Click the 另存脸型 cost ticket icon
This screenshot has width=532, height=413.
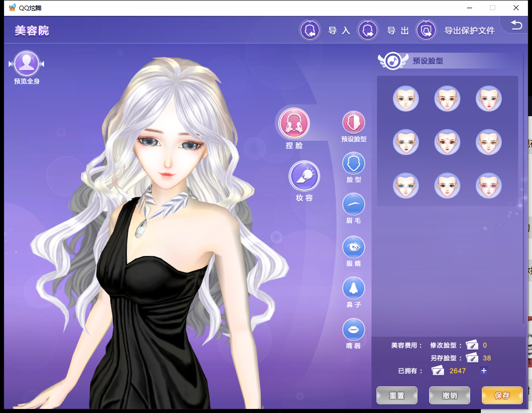click(472, 358)
